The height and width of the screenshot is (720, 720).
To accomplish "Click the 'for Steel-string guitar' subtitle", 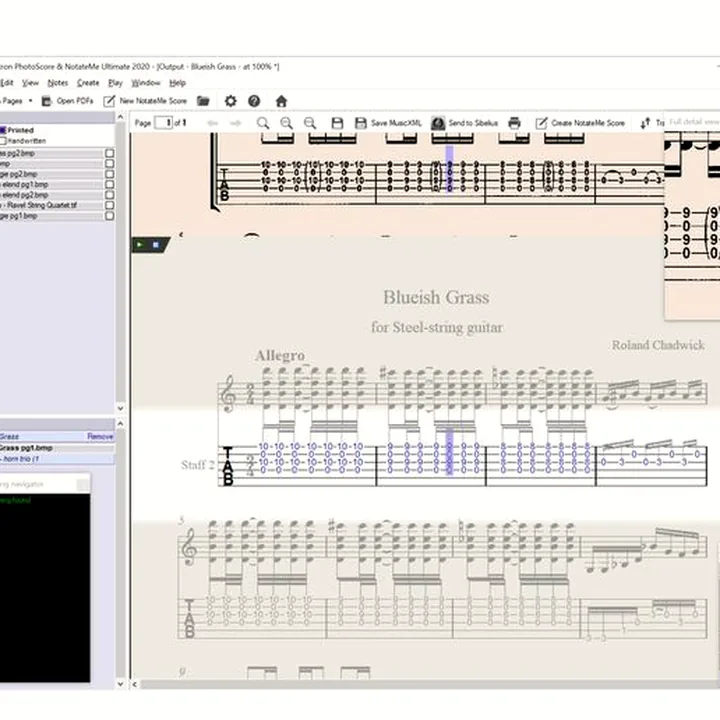I will click(x=437, y=327).
